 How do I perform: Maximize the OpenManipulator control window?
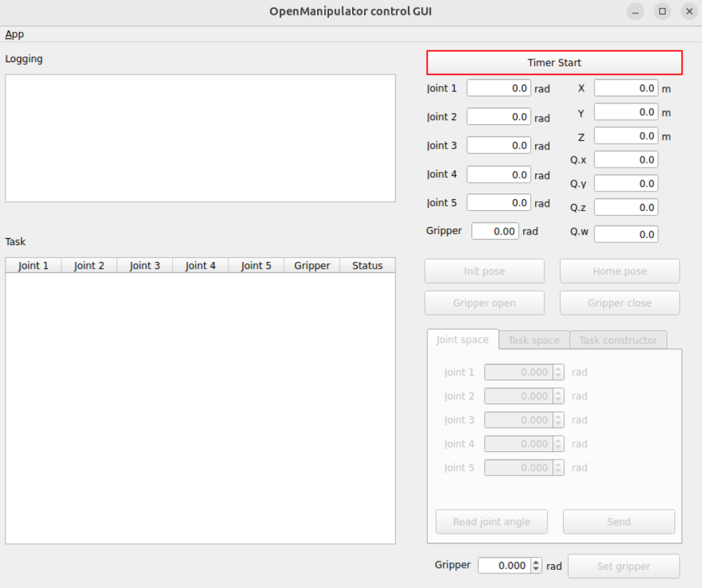[662, 12]
